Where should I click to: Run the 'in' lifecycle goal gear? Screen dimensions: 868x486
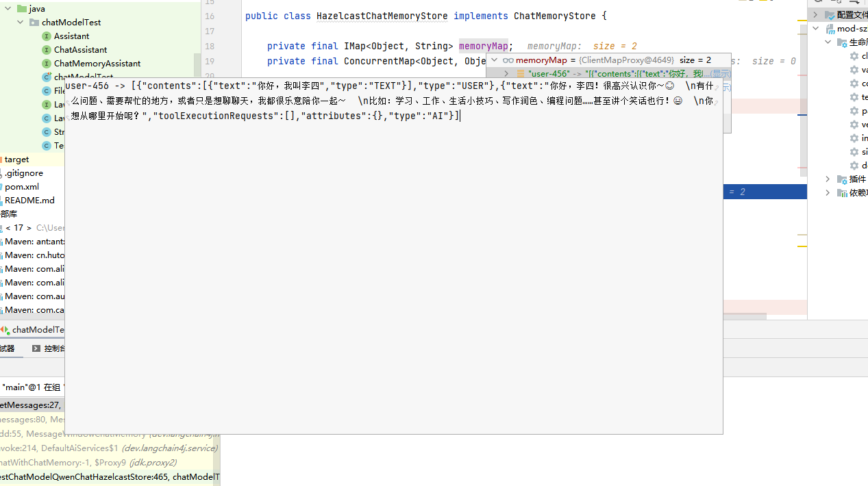coord(854,138)
